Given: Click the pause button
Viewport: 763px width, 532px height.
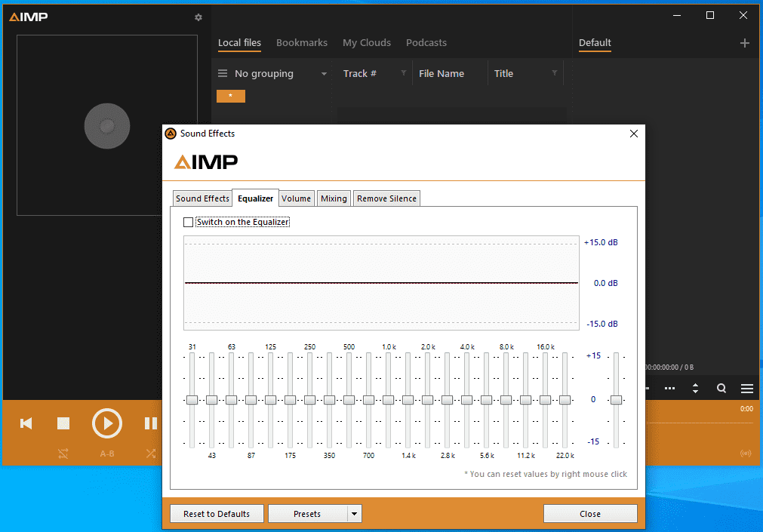Looking at the screenshot, I should 151,423.
